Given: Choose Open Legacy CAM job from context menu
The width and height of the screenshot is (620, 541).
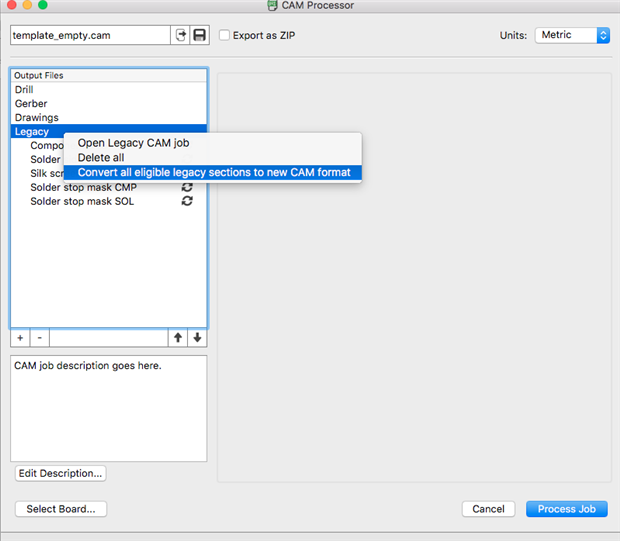Looking at the screenshot, I should 213,143.
